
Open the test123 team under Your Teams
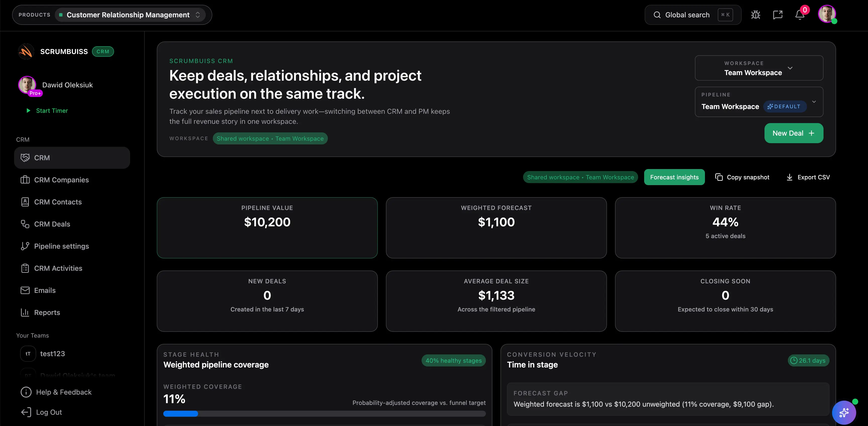click(x=53, y=354)
